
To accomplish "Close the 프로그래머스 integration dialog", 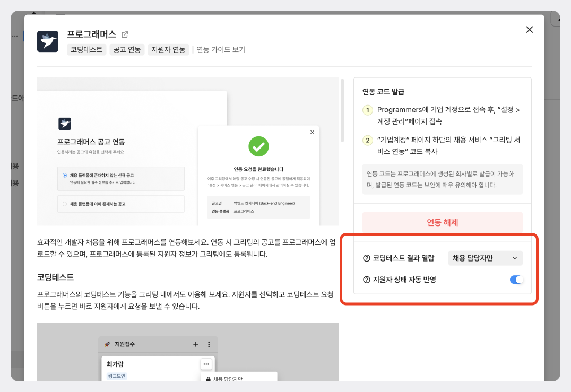I will coord(530,30).
